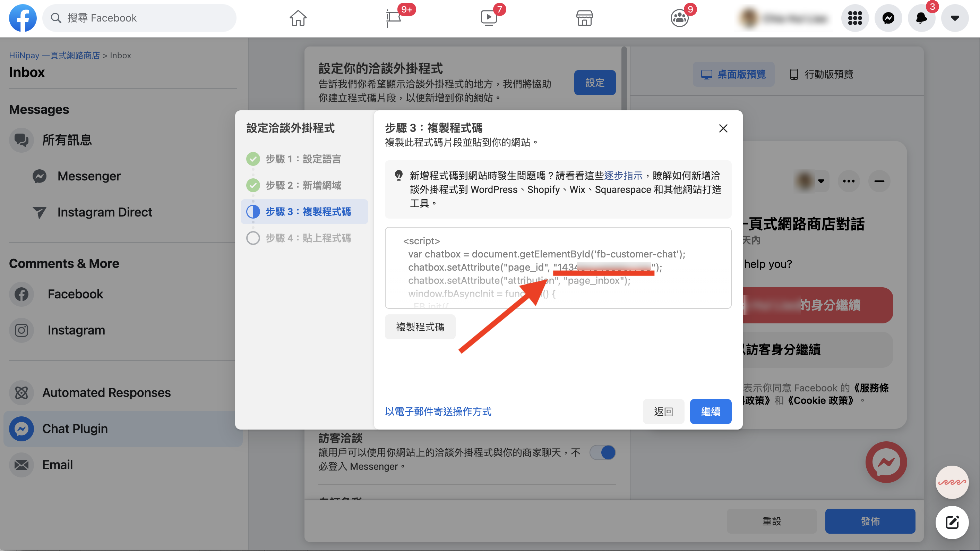Follow the HiiNpay page breadcrumb link
The width and height of the screenshot is (980, 551).
(54, 56)
